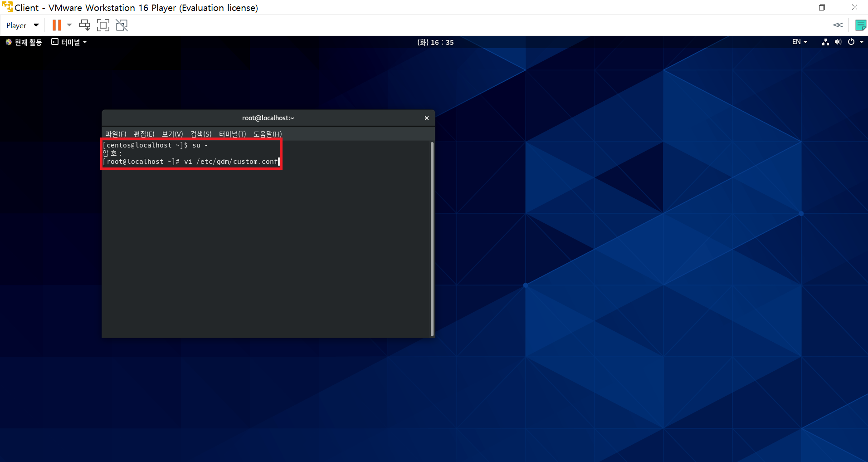This screenshot has width=868, height=462.
Task: Click the VMware window icon in title bar
Action: point(7,7)
